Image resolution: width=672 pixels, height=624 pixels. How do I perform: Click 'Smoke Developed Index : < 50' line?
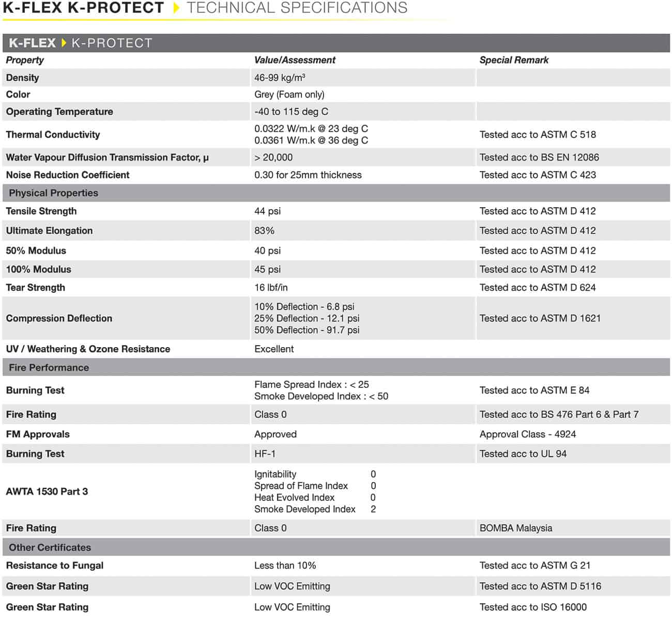pyautogui.click(x=321, y=397)
